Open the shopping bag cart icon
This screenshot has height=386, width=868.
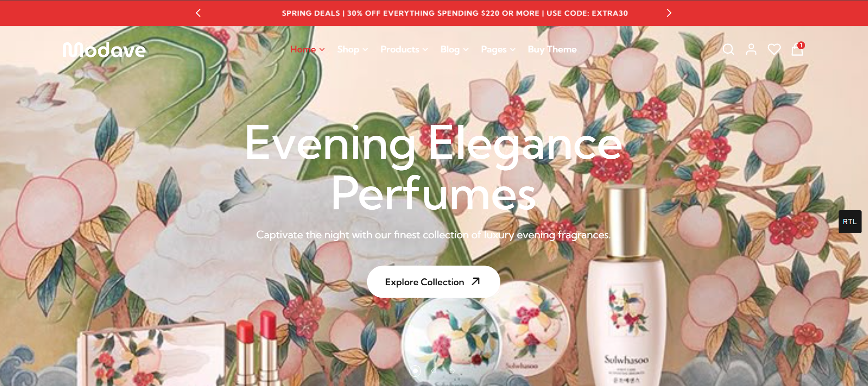(x=798, y=49)
